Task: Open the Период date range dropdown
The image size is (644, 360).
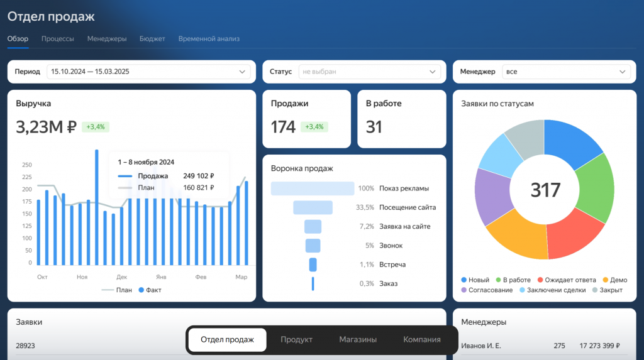Action: (148, 72)
